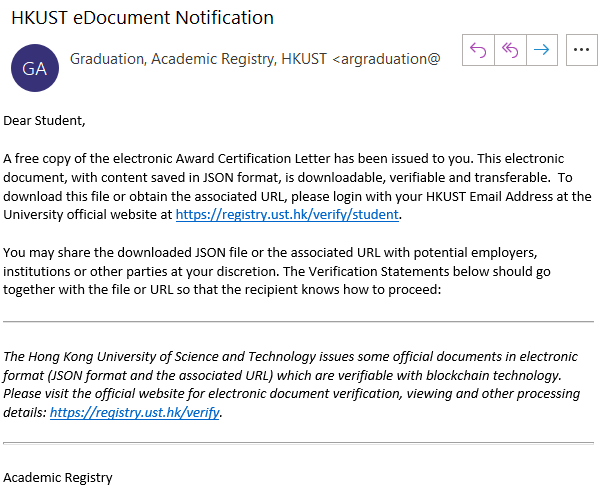Click the Dear Student greeting line

tap(44, 120)
